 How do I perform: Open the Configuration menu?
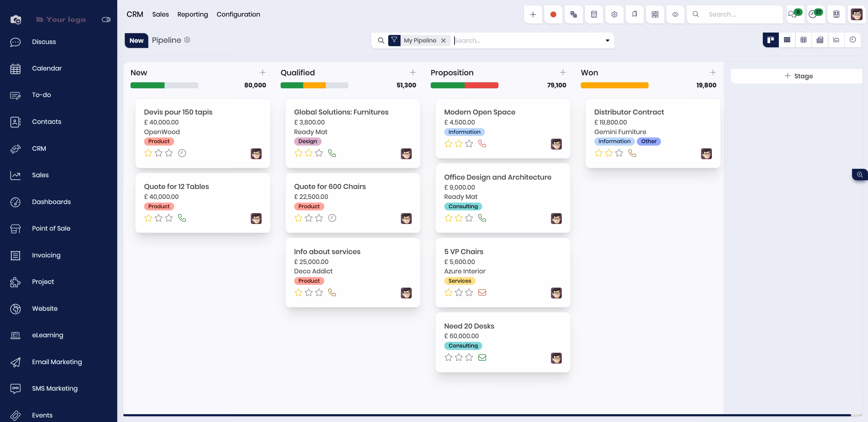(238, 14)
